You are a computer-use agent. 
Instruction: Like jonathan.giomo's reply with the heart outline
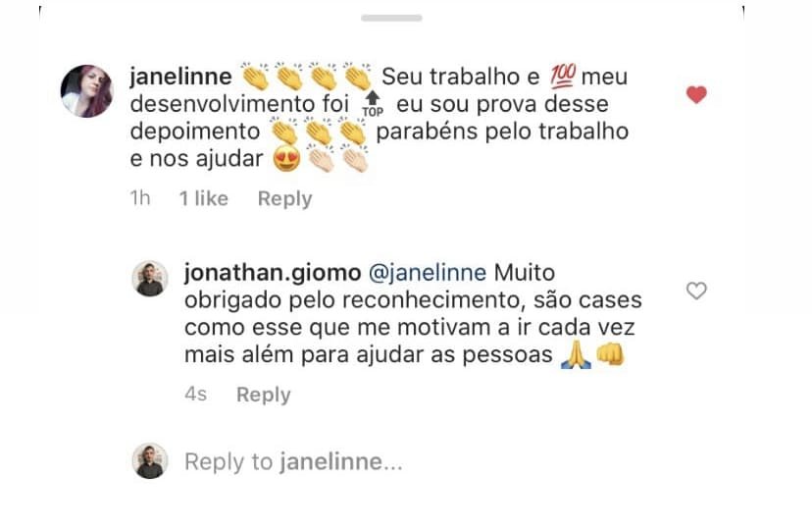[x=696, y=292]
